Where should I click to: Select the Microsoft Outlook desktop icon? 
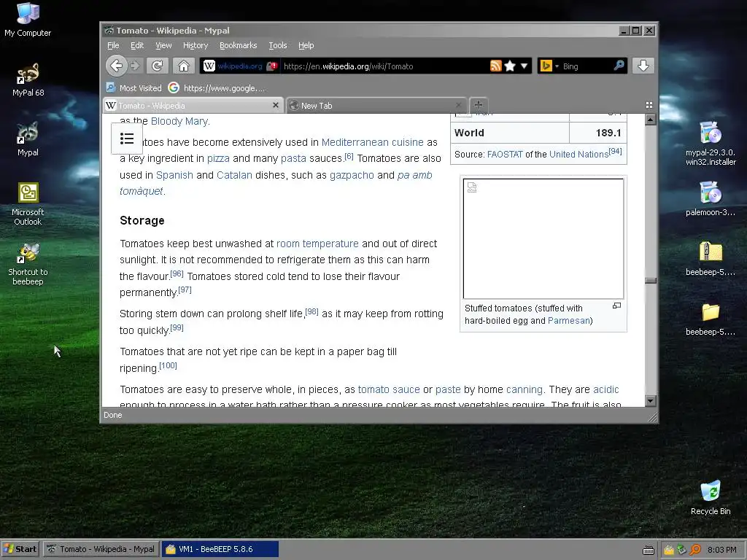(28, 204)
